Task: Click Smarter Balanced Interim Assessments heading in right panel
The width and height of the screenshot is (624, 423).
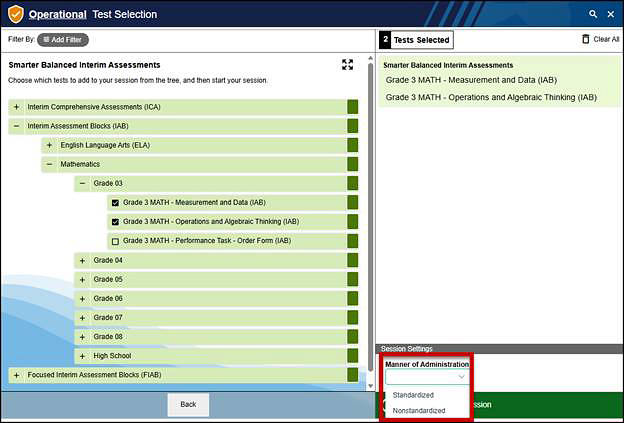Action: pyautogui.click(x=448, y=65)
